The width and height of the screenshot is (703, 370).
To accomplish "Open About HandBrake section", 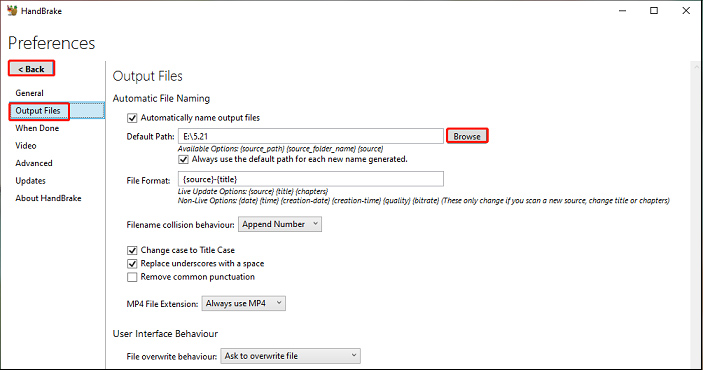I will (48, 198).
